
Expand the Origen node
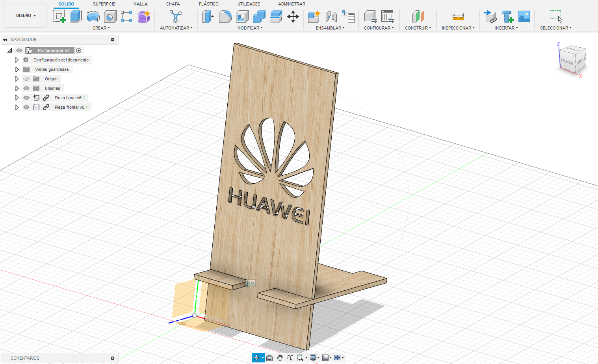(17, 79)
